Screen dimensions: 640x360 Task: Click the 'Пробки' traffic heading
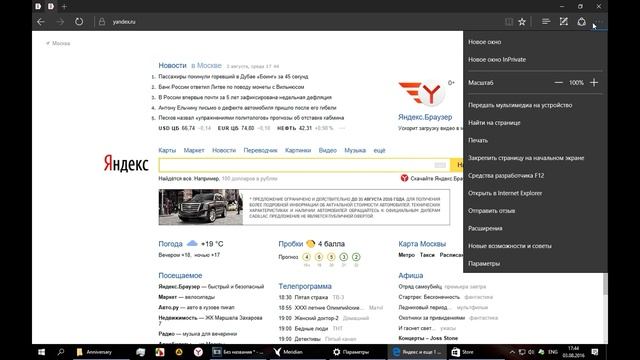point(291,244)
